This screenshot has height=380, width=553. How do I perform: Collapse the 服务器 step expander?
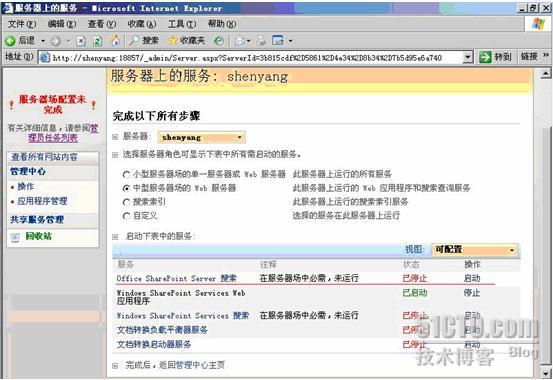115,137
